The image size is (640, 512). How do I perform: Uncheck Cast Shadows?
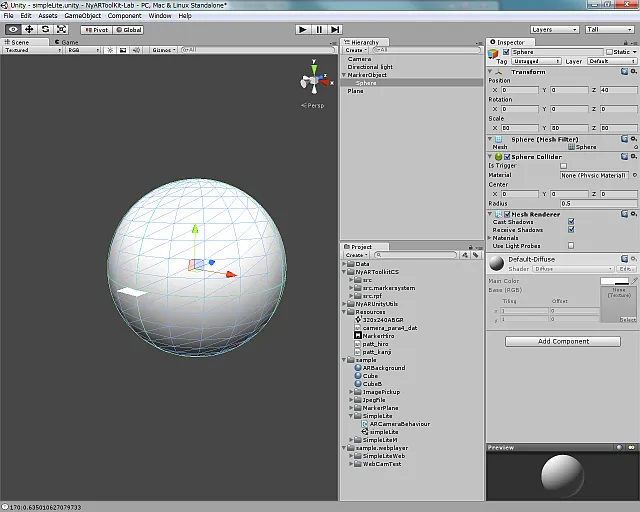tap(571, 221)
